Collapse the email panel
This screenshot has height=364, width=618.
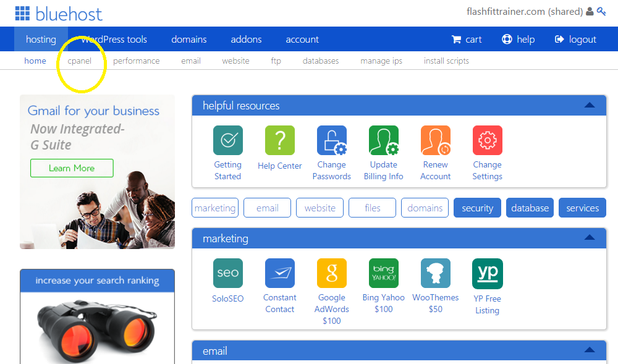click(x=590, y=350)
